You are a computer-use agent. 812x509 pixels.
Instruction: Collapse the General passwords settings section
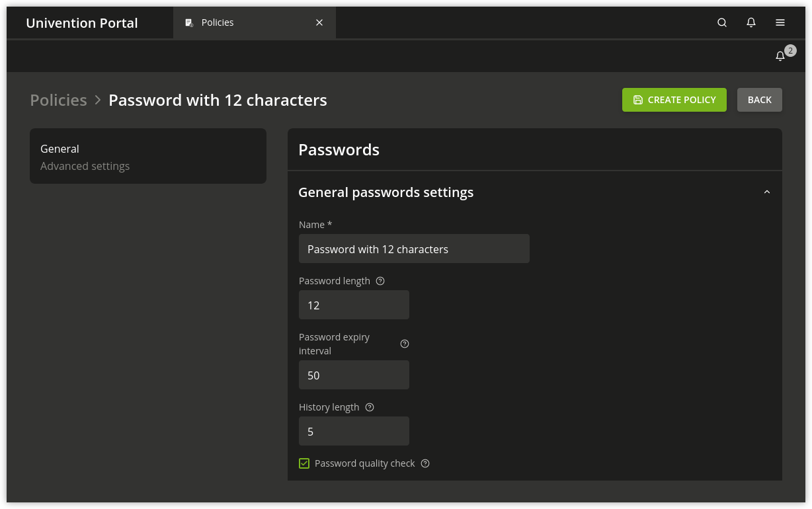(767, 192)
